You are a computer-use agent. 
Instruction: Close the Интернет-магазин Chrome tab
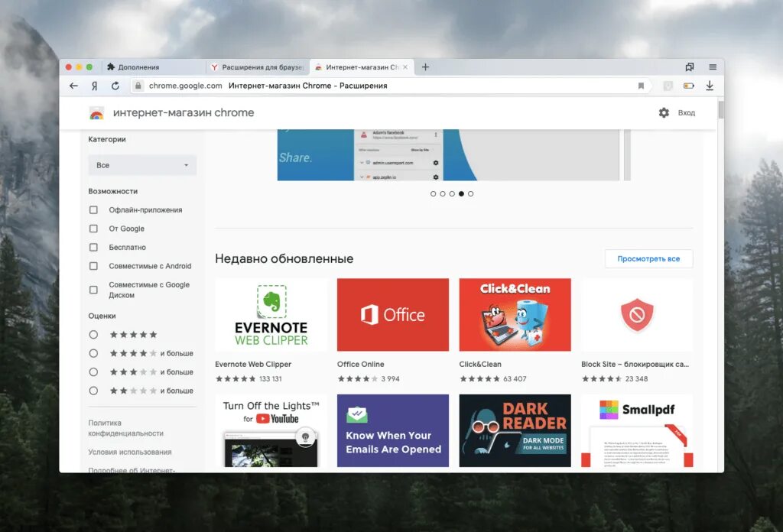point(405,66)
